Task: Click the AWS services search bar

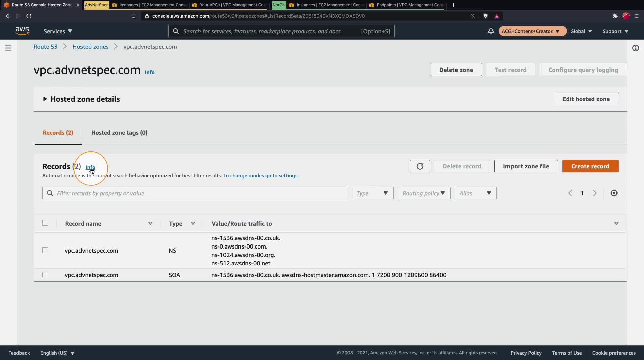Action: click(281, 31)
